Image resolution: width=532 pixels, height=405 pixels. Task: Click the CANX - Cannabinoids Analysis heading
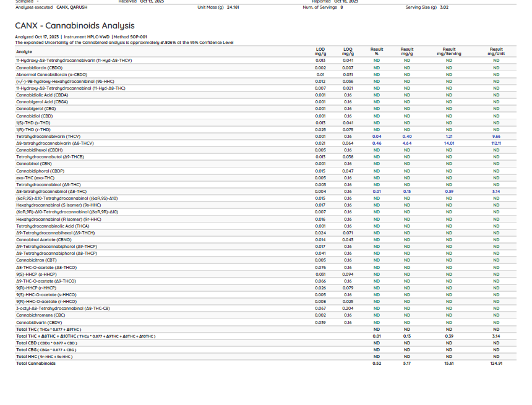pos(74,26)
